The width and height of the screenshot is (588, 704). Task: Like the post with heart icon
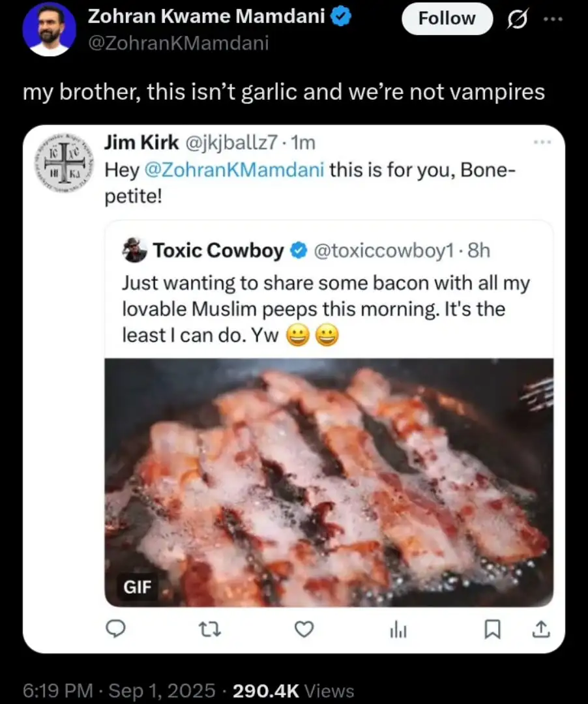(304, 628)
